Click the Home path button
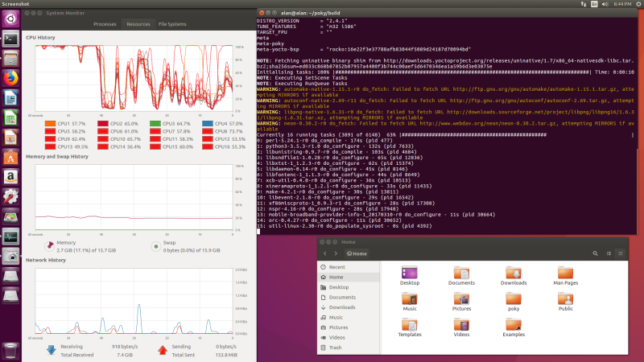 click(357, 253)
